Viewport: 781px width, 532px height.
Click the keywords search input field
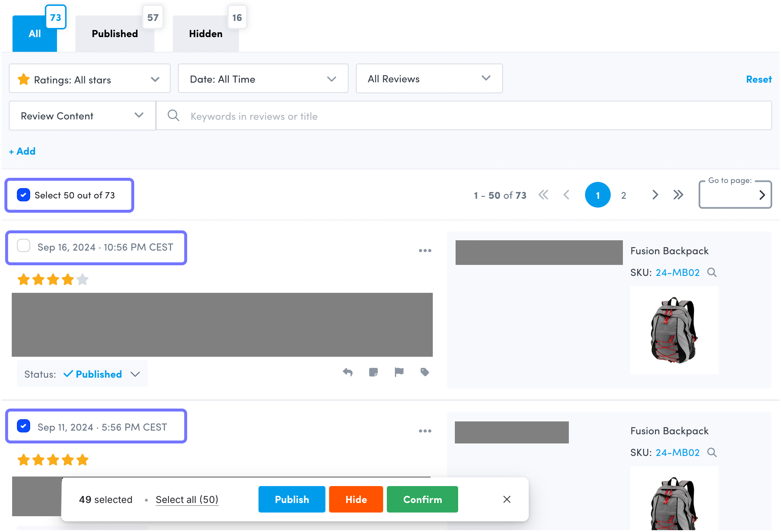click(x=463, y=116)
